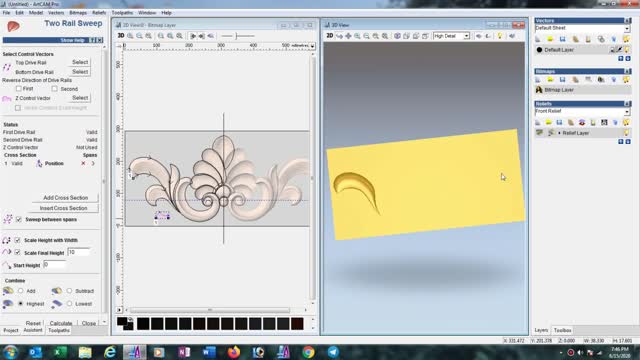Move relief layer down with arrow button
The width and height of the screenshot is (640, 360).
(628, 142)
